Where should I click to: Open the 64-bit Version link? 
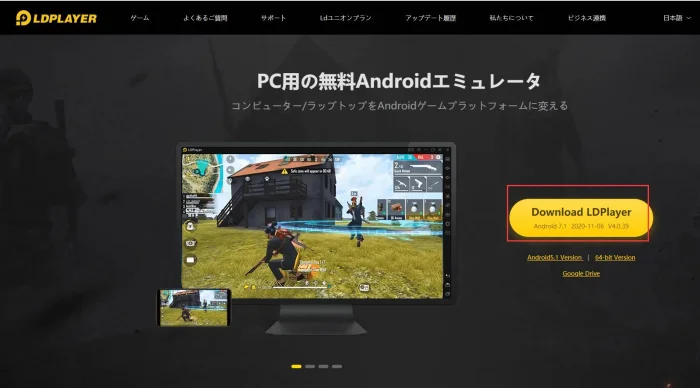point(615,258)
